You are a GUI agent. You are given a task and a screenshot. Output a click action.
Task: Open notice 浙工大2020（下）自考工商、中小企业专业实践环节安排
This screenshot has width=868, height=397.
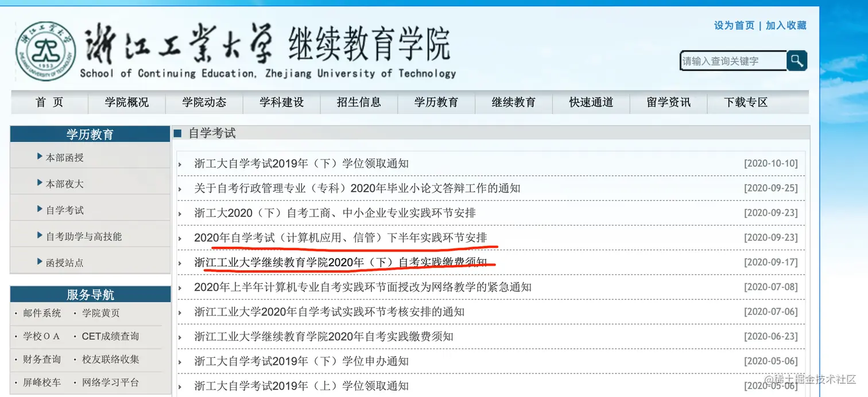(x=335, y=213)
